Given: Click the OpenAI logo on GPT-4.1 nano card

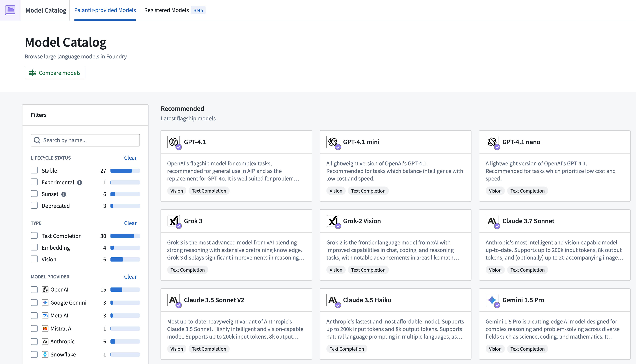Looking at the screenshot, I should (x=492, y=142).
